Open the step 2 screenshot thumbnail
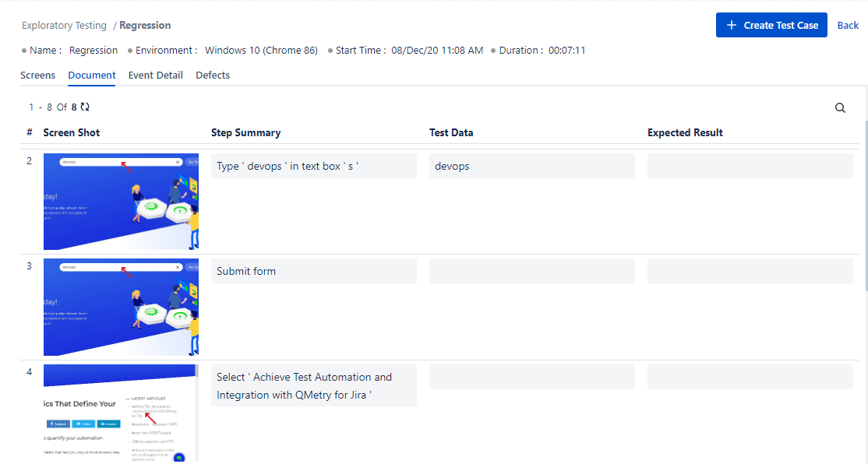 click(x=121, y=202)
